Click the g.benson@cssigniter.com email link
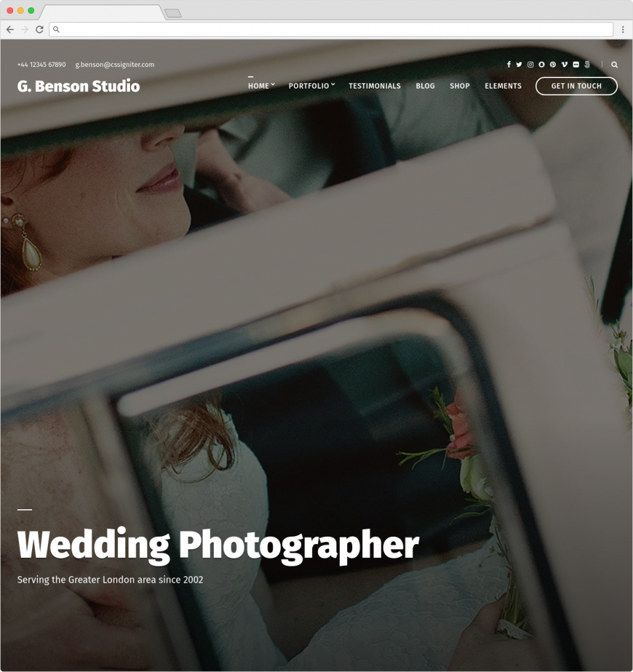The height and width of the screenshot is (672, 633). pos(115,64)
